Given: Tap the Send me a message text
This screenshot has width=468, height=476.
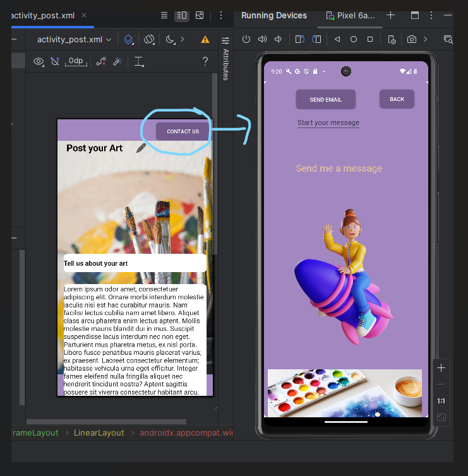Looking at the screenshot, I should tap(339, 168).
